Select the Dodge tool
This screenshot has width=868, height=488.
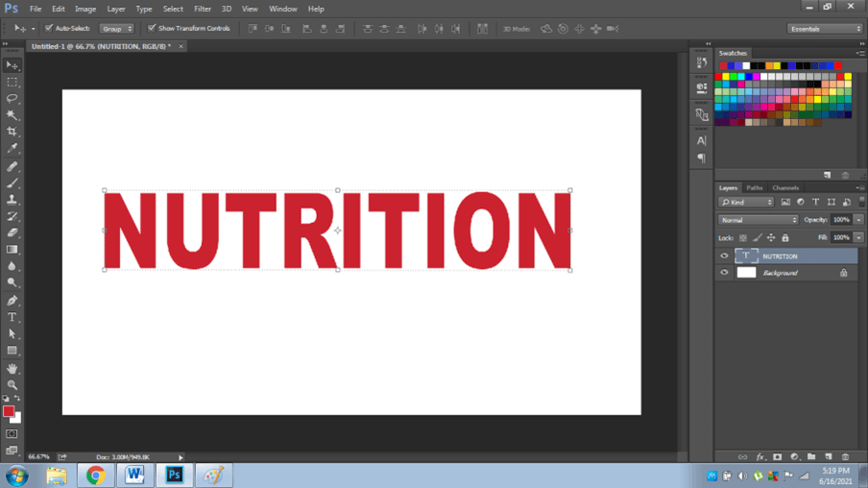(12, 282)
